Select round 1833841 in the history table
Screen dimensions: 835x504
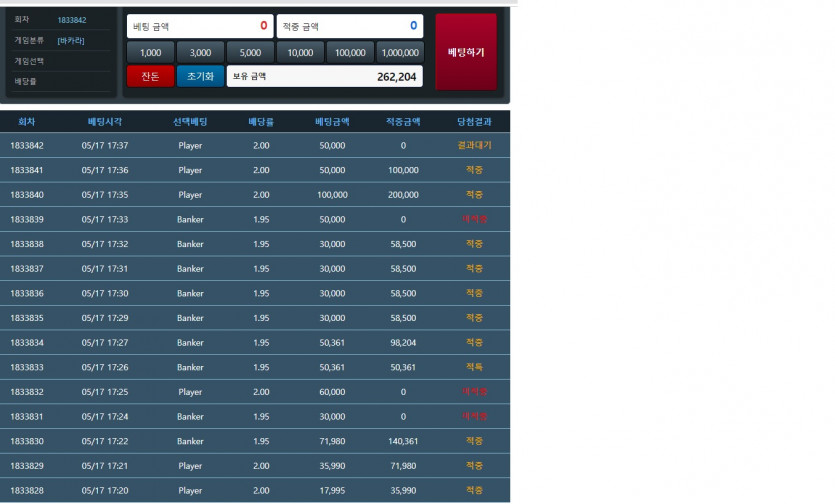tap(255, 170)
